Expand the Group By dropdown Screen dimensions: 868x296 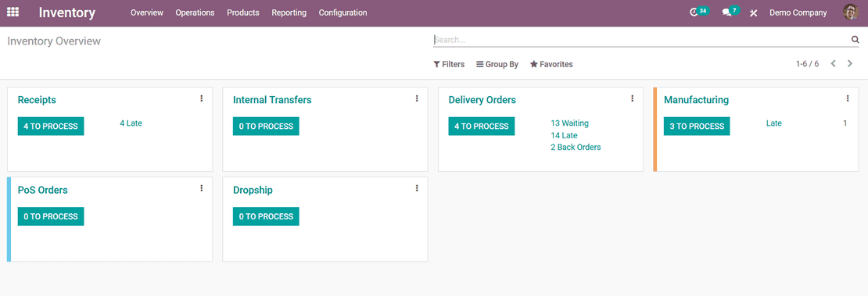click(x=497, y=64)
